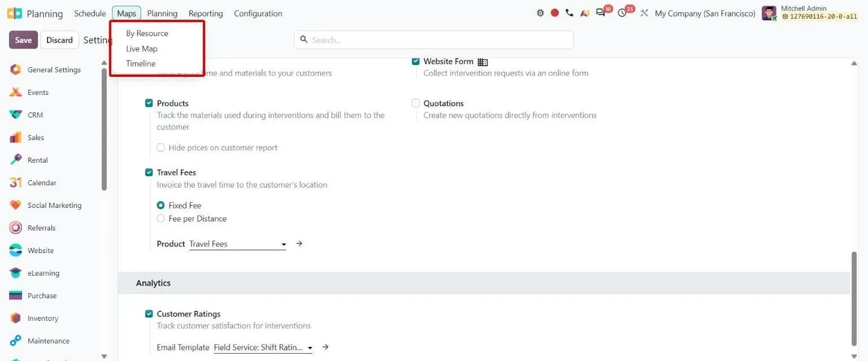This screenshot has width=868, height=361.
Task: Click the building icon beside Website Form
Action: [483, 62]
